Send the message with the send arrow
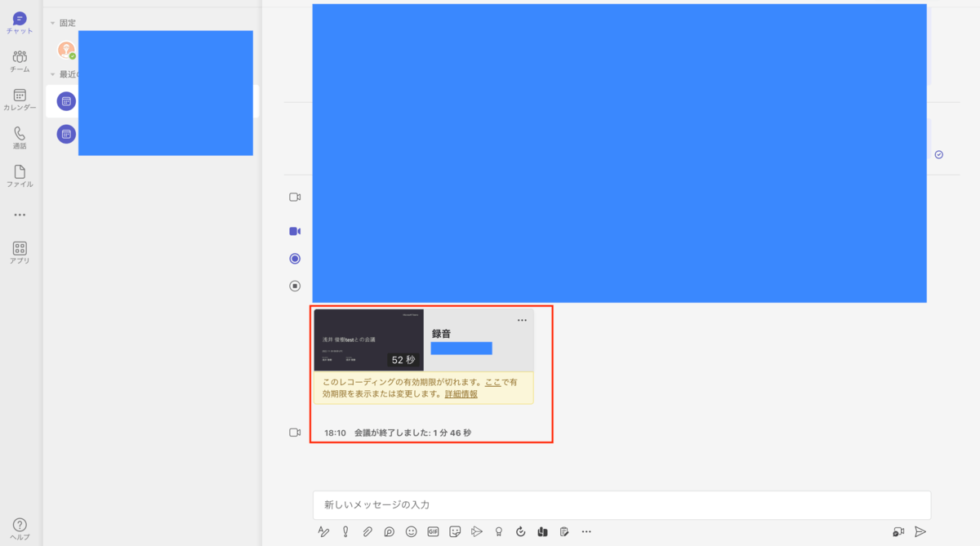This screenshot has height=546, width=980. click(x=920, y=532)
